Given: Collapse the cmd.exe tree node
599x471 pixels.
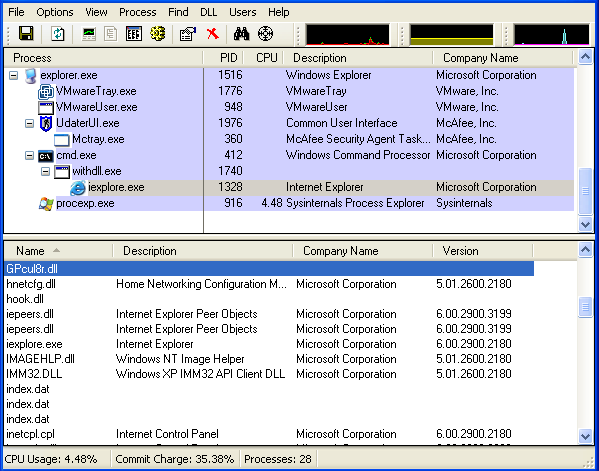Looking at the screenshot, I should (x=29, y=155).
